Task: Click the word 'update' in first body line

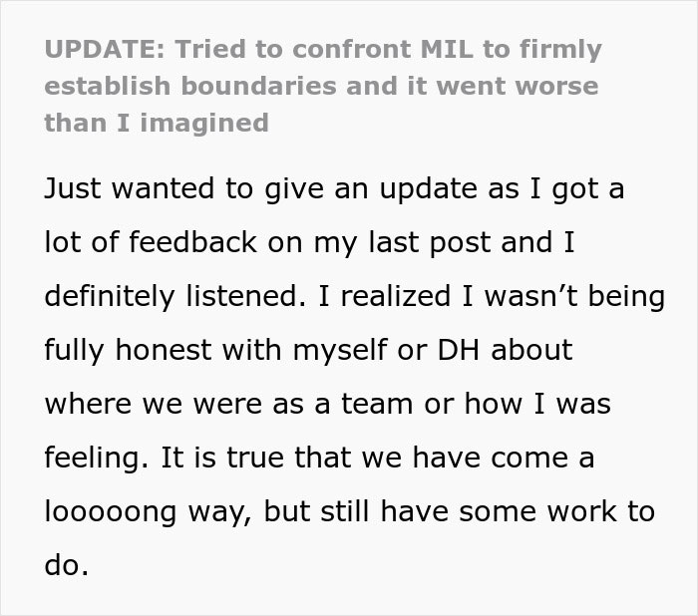Action: click(428, 189)
